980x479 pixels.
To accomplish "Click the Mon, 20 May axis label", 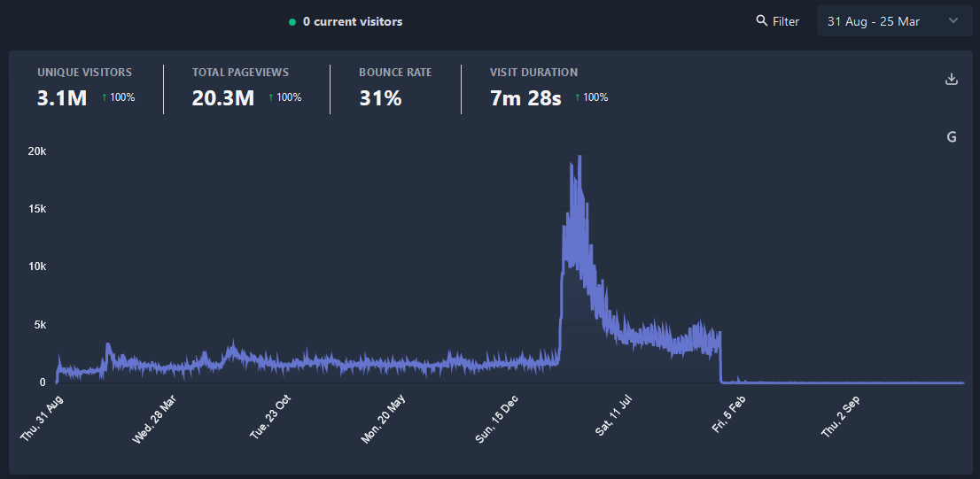I will [383, 419].
